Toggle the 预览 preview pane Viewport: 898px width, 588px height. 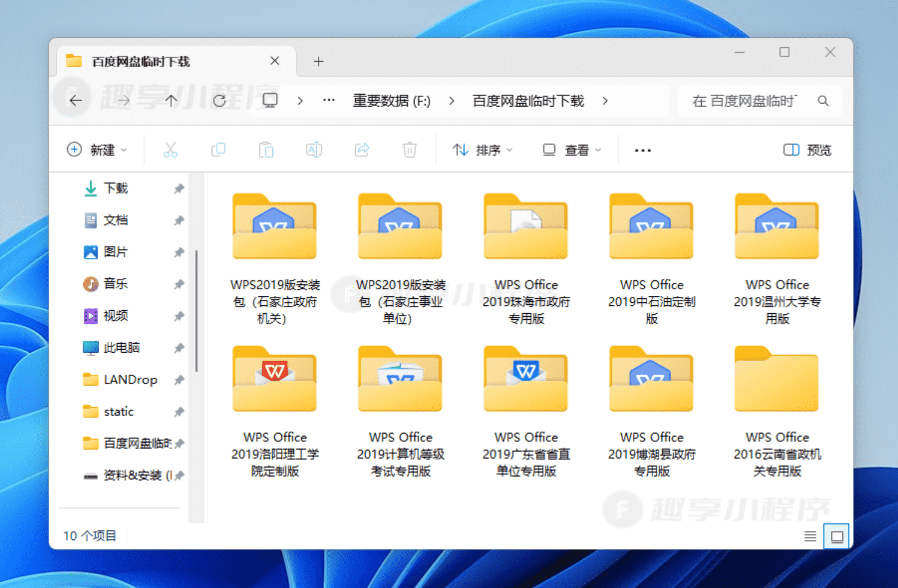pos(806,150)
